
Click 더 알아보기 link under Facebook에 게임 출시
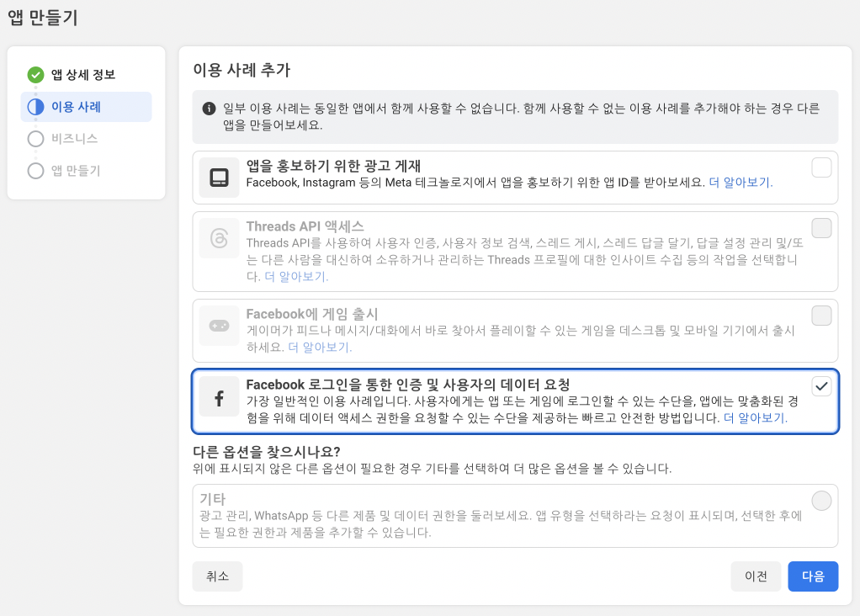coord(320,348)
